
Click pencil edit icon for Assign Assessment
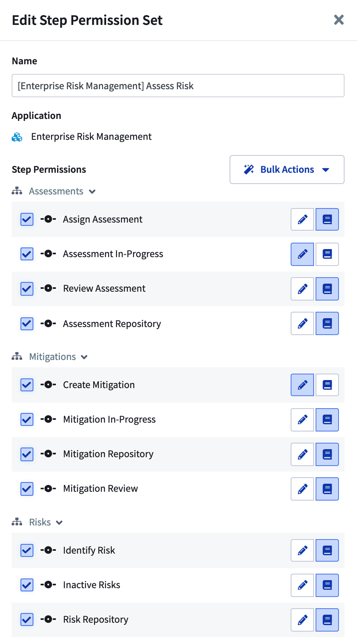pos(302,219)
